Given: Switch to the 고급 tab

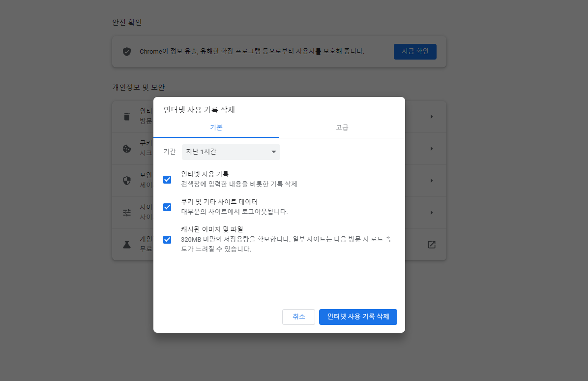Looking at the screenshot, I should tap(342, 127).
